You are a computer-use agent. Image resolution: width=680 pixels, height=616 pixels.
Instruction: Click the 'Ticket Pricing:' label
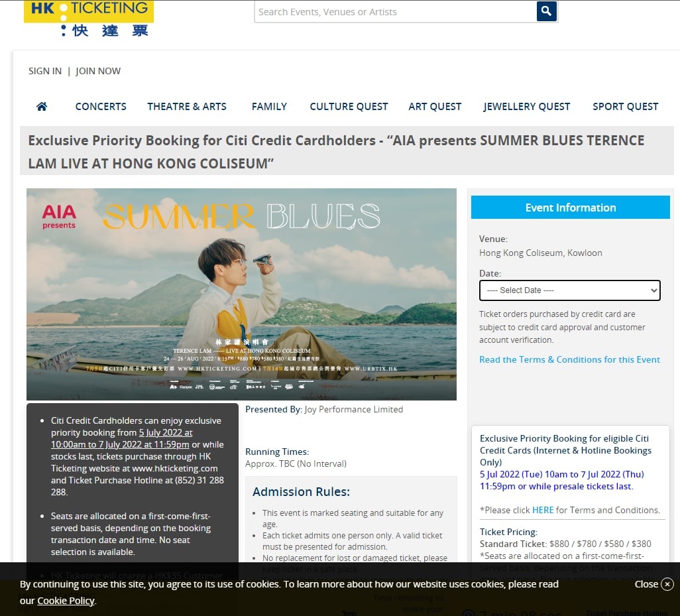coord(508,532)
